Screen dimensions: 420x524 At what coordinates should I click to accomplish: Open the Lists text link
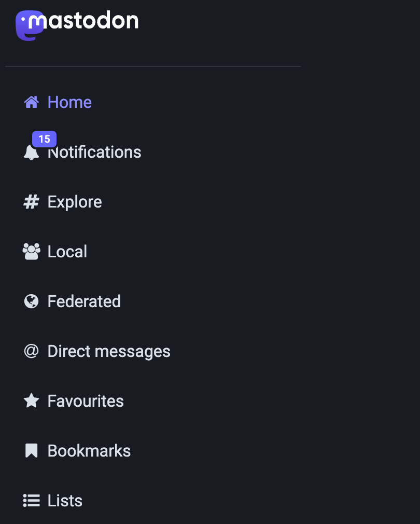tap(65, 501)
